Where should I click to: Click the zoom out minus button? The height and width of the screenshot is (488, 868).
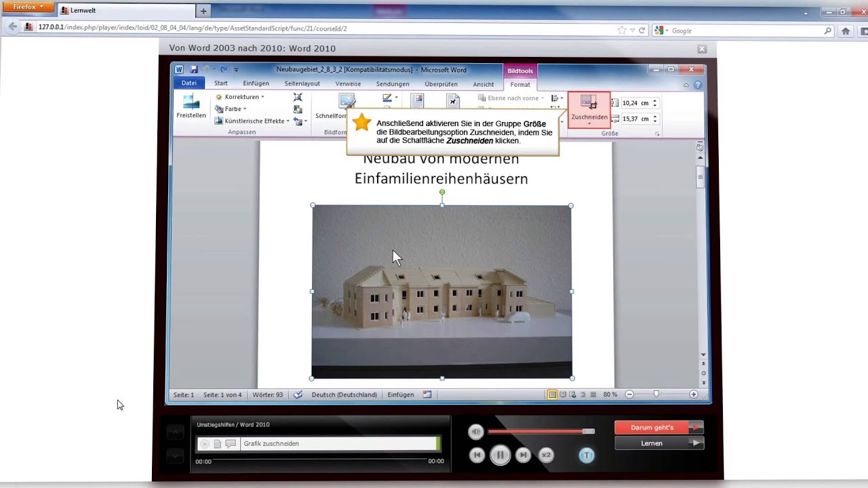[629, 394]
